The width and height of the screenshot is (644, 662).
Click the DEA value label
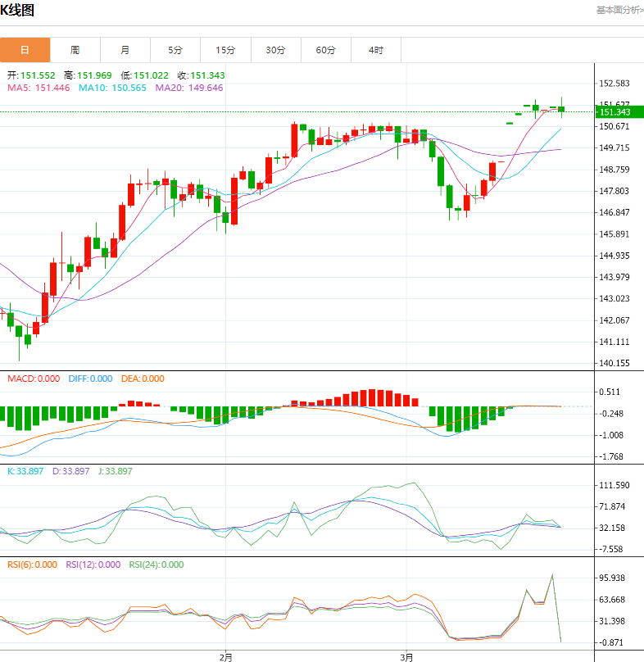[142, 379]
